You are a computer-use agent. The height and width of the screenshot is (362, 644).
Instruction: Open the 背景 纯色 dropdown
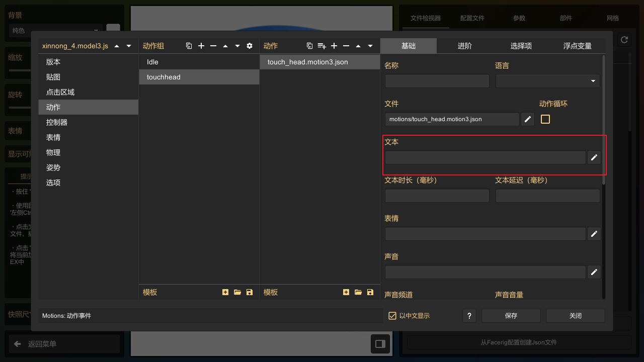pos(55,31)
